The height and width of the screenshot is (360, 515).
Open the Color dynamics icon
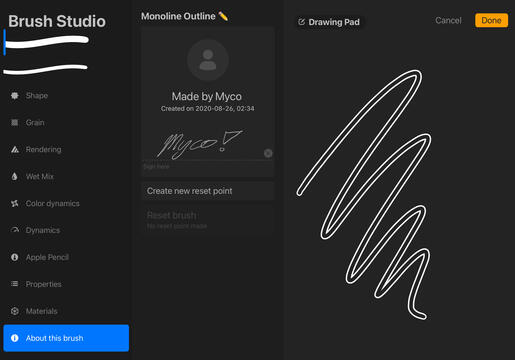15,203
